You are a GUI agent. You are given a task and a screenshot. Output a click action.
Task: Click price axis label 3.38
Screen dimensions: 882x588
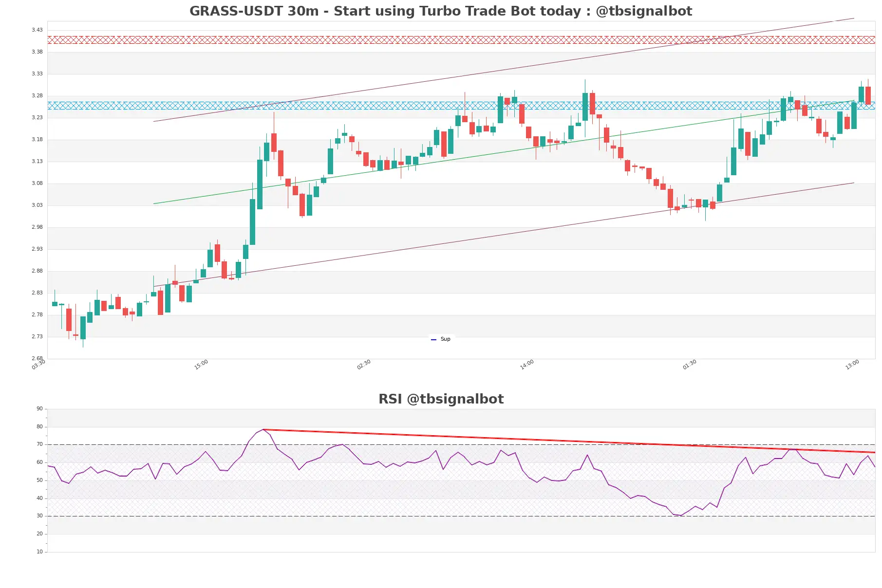click(37, 52)
